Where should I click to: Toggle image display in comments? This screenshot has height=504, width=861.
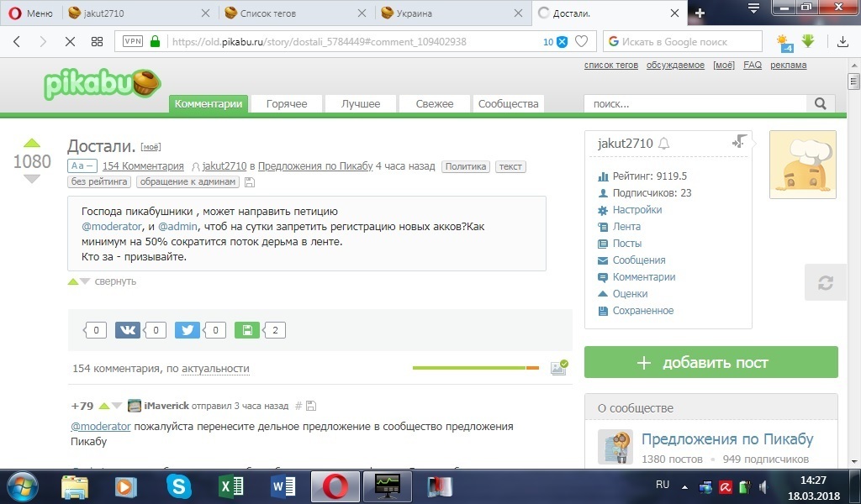(558, 368)
